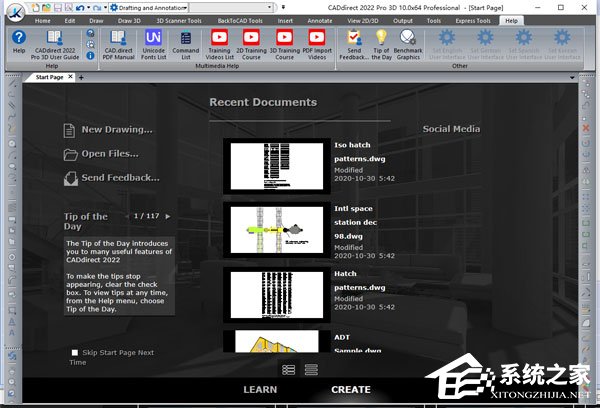The image size is (600, 408).
Task: Click the New file icon in quick access toolbar
Action: click(x=35, y=7)
